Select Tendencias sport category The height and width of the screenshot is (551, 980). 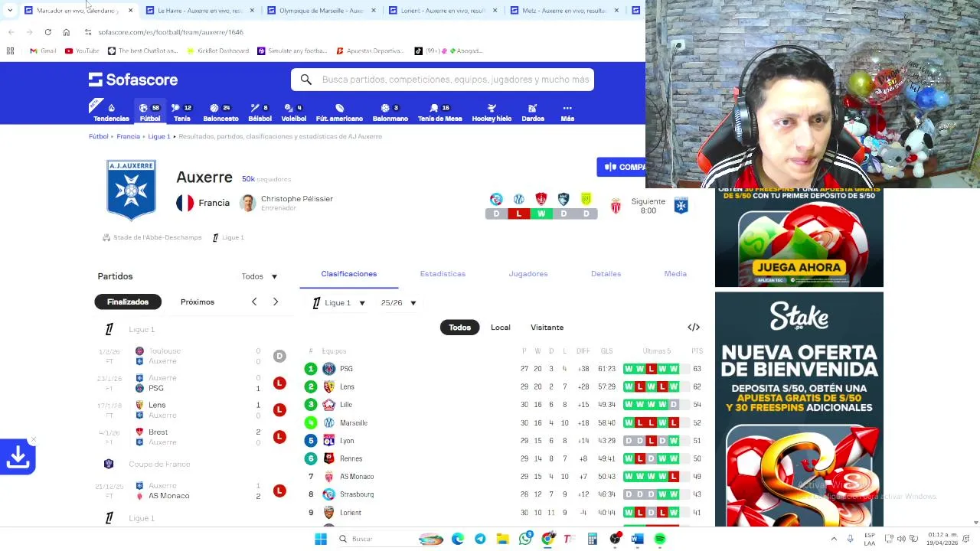point(111,112)
